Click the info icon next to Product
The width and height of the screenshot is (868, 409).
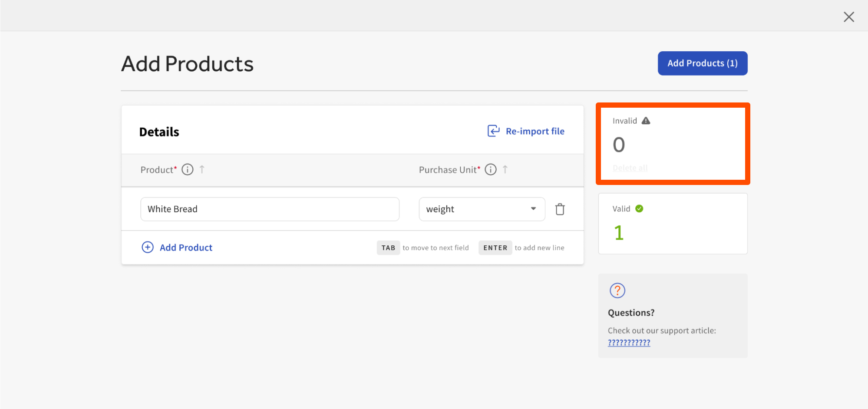(187, 169)
